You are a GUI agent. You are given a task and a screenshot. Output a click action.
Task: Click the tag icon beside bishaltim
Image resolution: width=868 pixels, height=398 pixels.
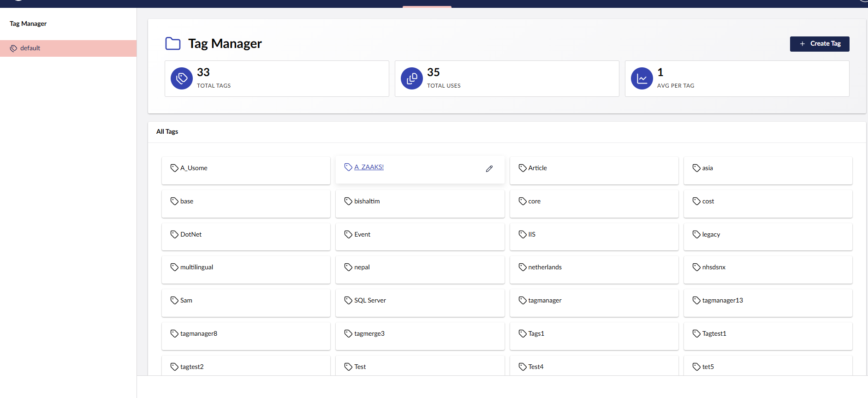point(348,201)
